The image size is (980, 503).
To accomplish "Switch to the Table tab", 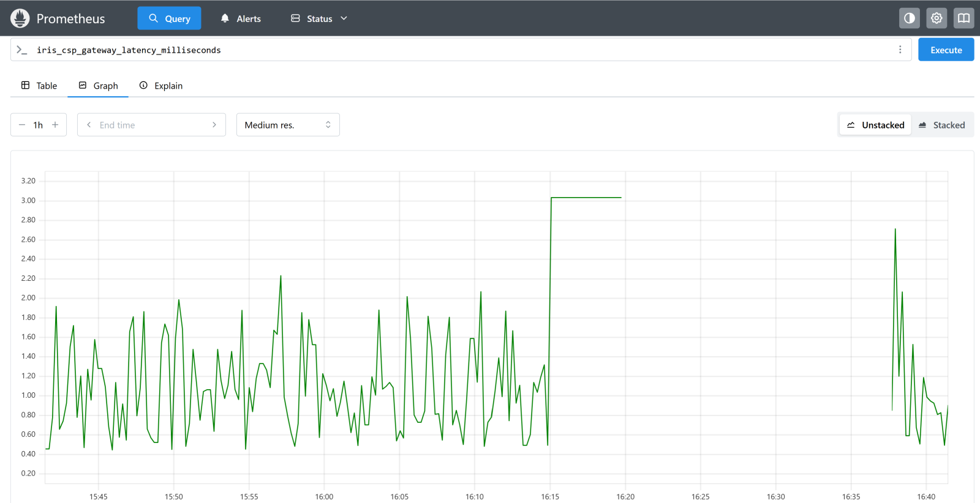I will pos(39,86).
